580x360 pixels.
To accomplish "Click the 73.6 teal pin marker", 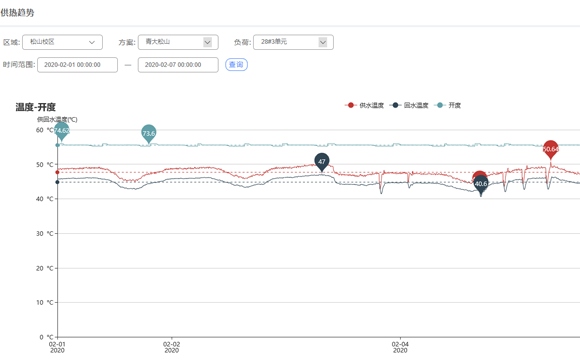I will coord(149,133).
